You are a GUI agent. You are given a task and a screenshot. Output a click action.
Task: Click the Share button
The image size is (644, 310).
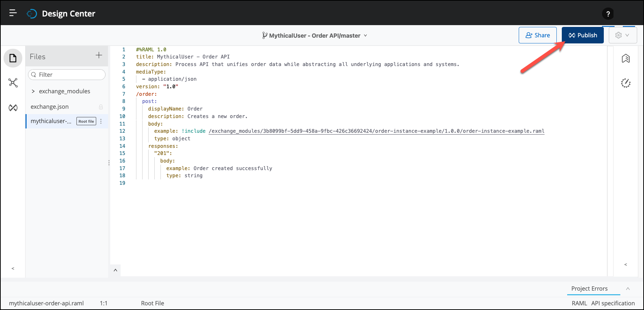pyautogui.click(x=537, y=35)
